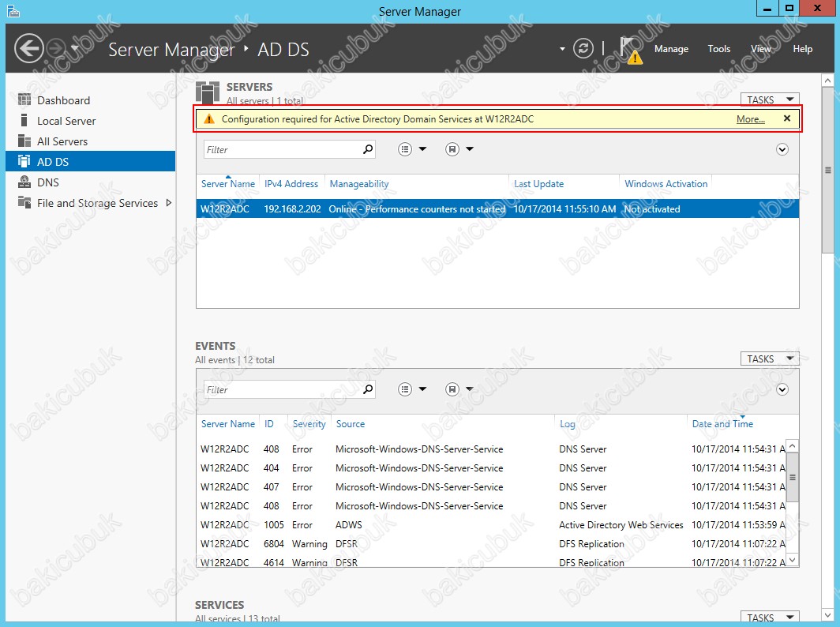The height and width of the screenshot is (627, 840).
Task: Select Local Server in the sidebar
Action: click(91, 121)
